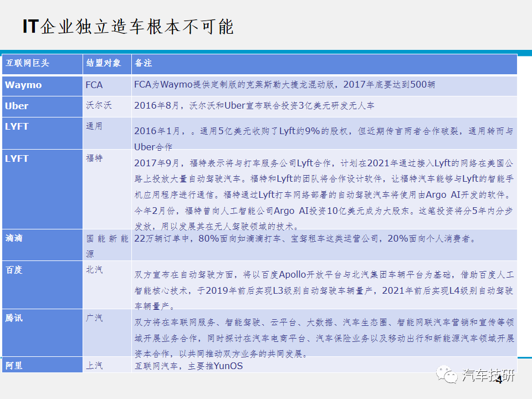Click the LYFT label in the 通用 row
The height and width of the screenshot is (399, 532).
coord(17,126)
